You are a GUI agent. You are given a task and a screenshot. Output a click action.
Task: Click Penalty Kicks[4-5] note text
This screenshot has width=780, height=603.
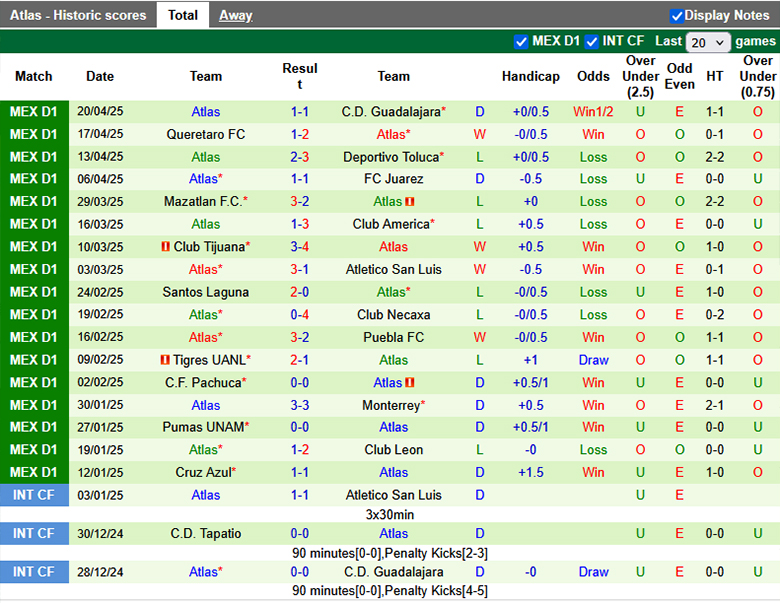(436, 591)
